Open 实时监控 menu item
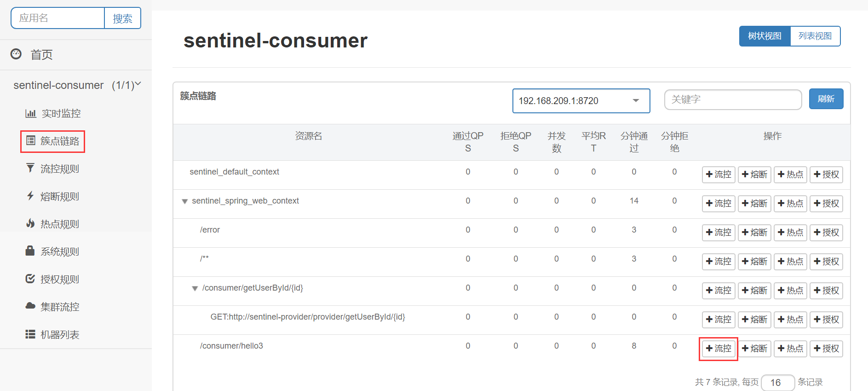The width and height of the screenshot is (868, 391). [x=61, y=113]
